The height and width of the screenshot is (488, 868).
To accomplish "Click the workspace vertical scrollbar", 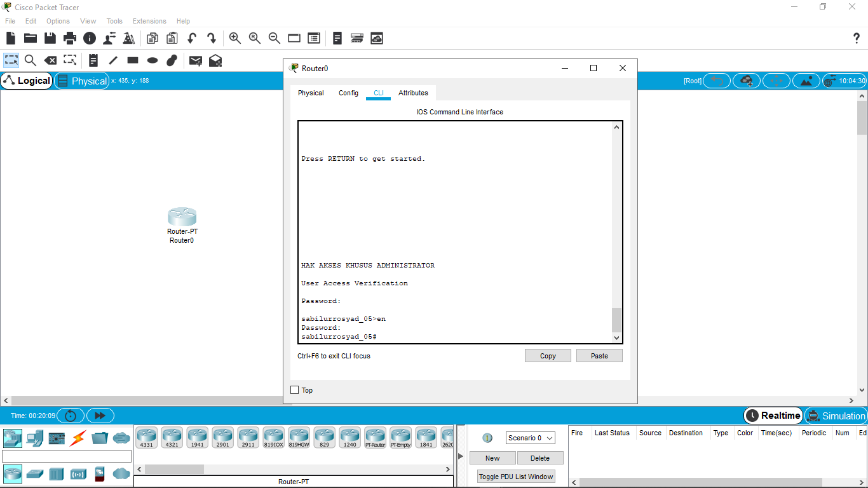I will tap(862, 118).
